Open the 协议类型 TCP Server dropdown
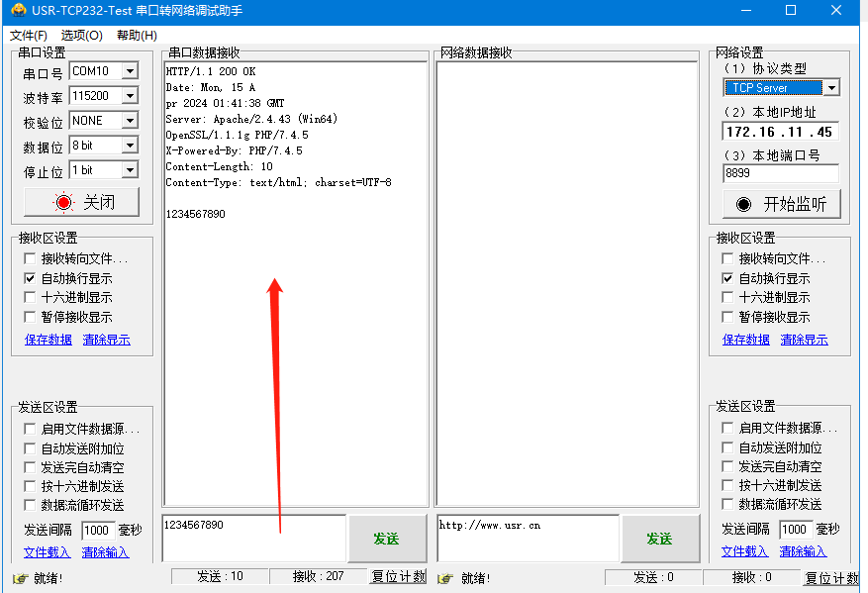868x593 pixels. (x=830, y=88)
